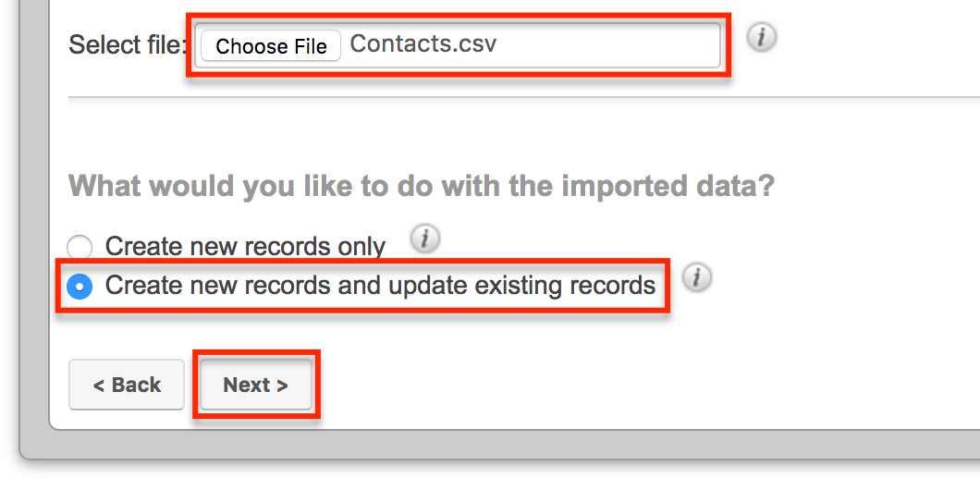Click the Choose File button
980x490 pixels.
(x=271, y=46)
